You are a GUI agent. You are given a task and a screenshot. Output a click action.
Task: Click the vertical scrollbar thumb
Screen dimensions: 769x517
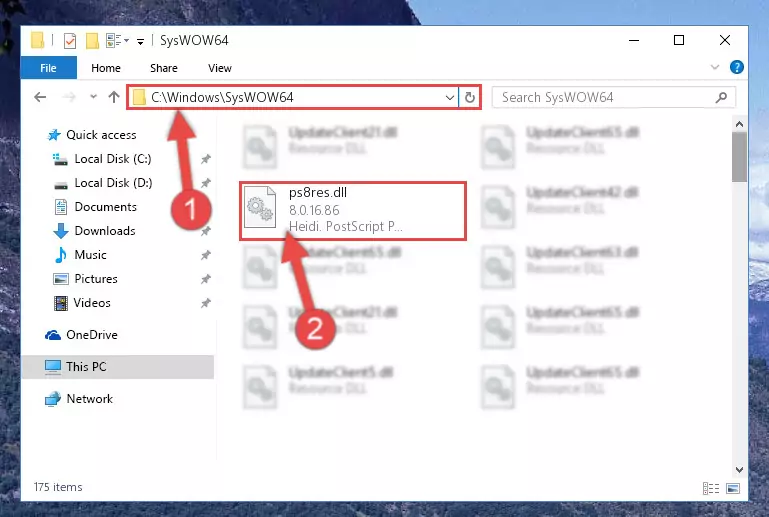click(x=739, y=157)
